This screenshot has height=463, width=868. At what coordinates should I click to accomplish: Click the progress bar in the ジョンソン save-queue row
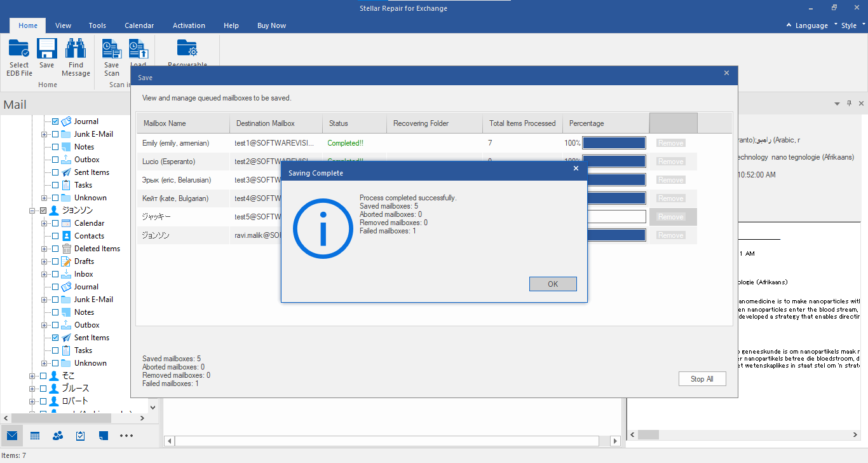(617, 235)
